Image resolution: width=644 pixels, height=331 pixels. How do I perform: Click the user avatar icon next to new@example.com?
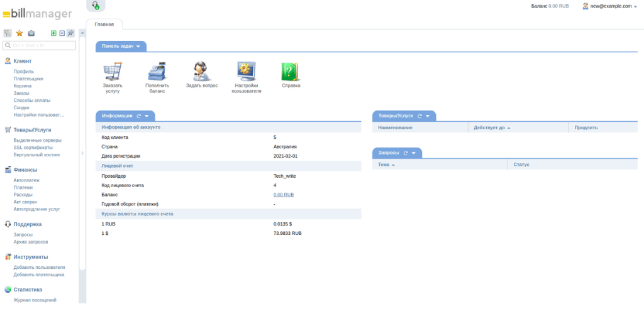(x=586, y=6)
